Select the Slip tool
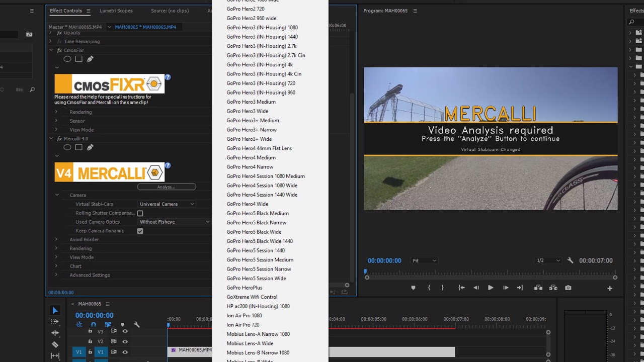This screenshot has height=362, width=644. tap(55, 356)
